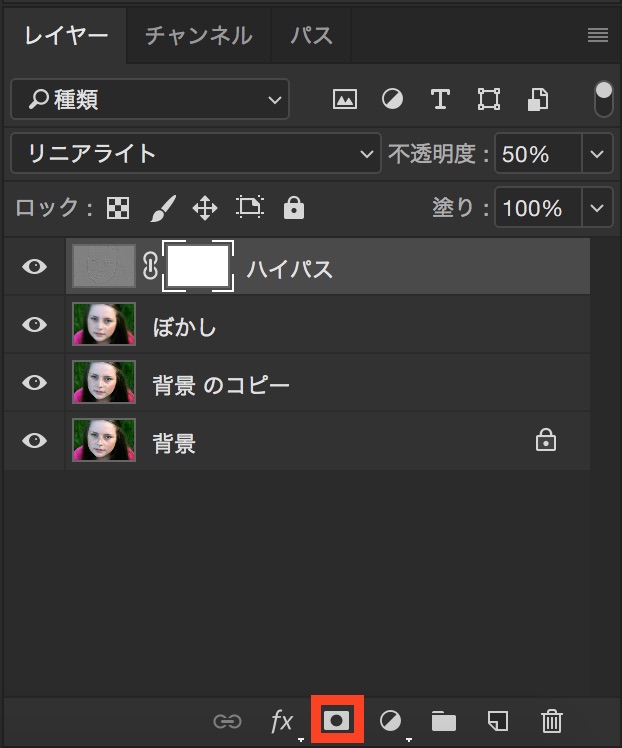Filter layers by pixel image type
The height and width of the screenshot is (748, 622).
pyautogui.click(x=345, y=99)
